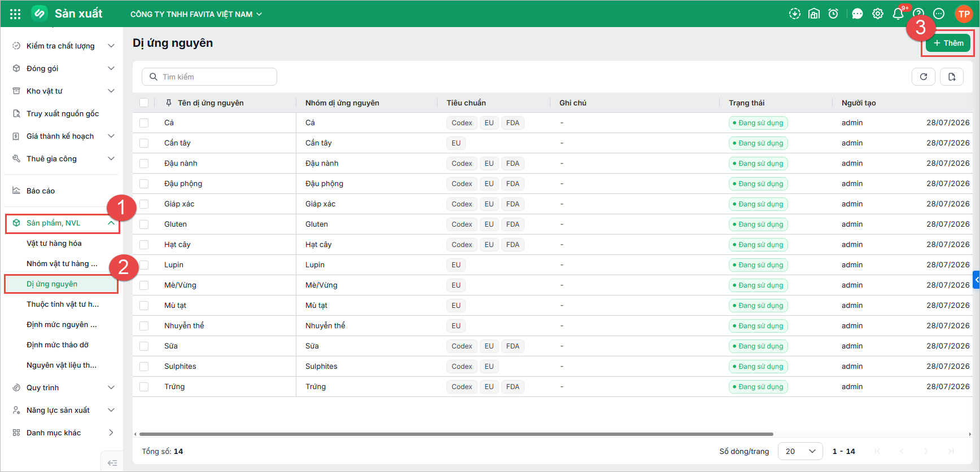The image size is (980, 472).
Task: Open the app launcher grid icon
Action: [x=15, y=14]
